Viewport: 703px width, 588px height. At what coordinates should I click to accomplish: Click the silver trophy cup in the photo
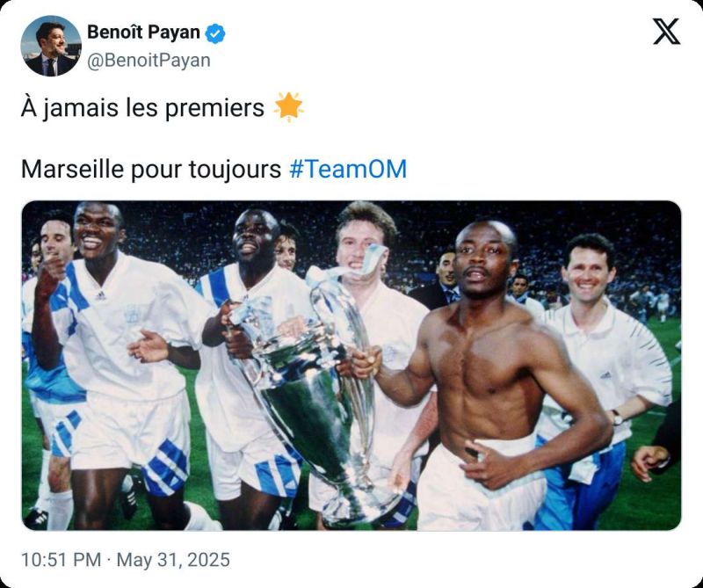pyautogui.click(x=314, y=395)
